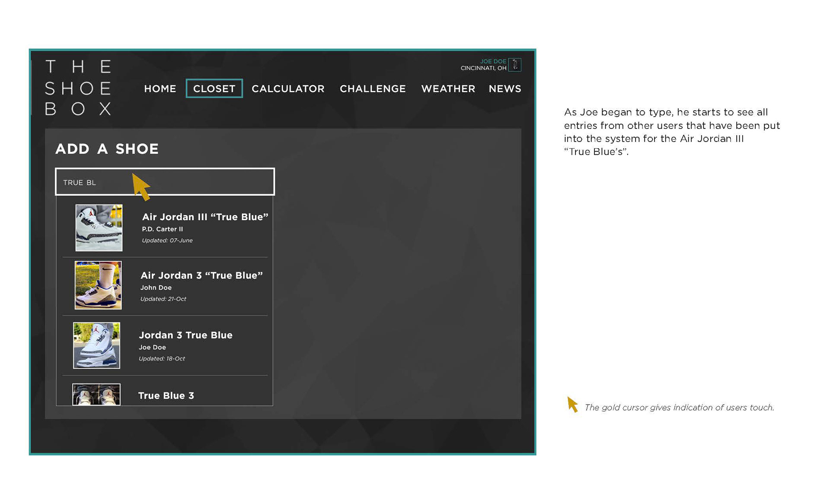Pick the True Blue 3 suggestion title
Viewport: 830px width, 504px height.
coord(166,396)
